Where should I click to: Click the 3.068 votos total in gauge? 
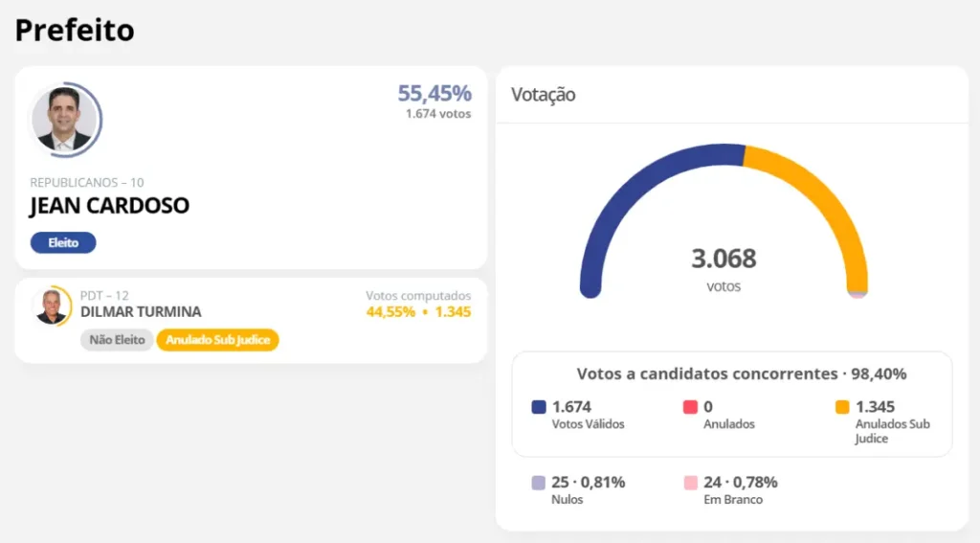click(x=724, y=260)
